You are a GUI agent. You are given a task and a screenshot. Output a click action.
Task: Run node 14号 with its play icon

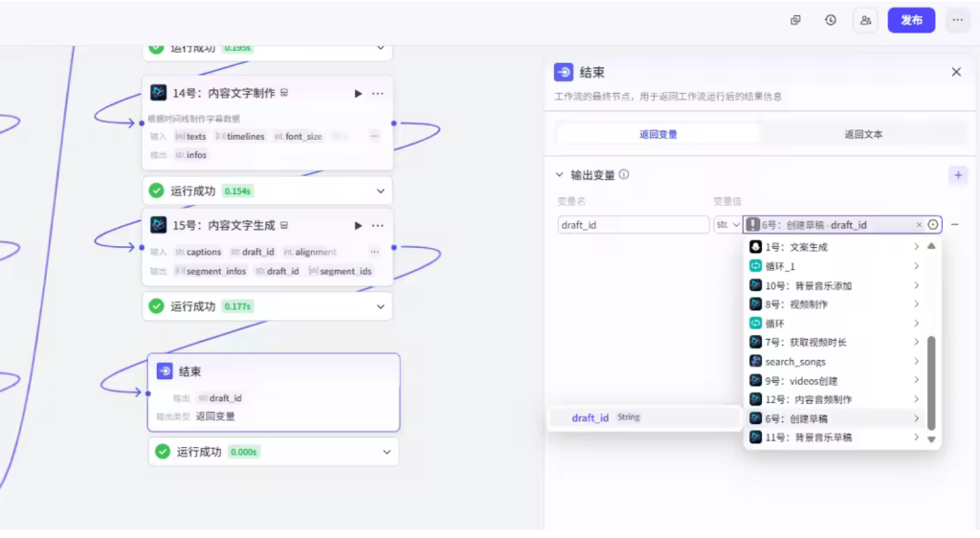358,94
